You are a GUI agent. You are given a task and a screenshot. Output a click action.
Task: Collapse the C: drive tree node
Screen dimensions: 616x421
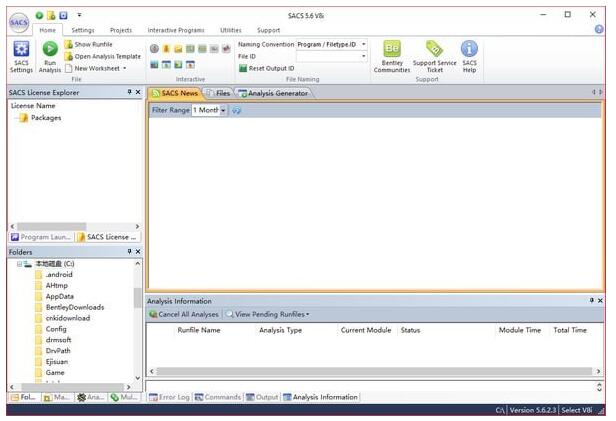(x=19, y=264)
